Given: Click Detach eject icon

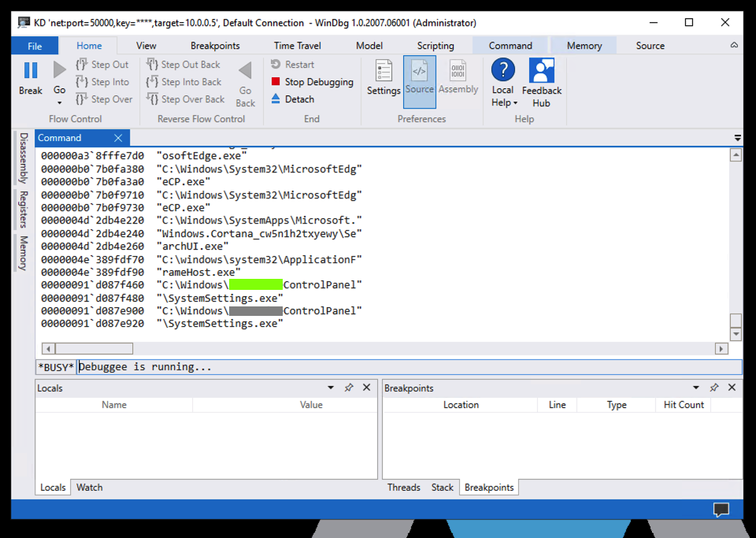Looking at the screenshot, I should [x=276, y=98].
